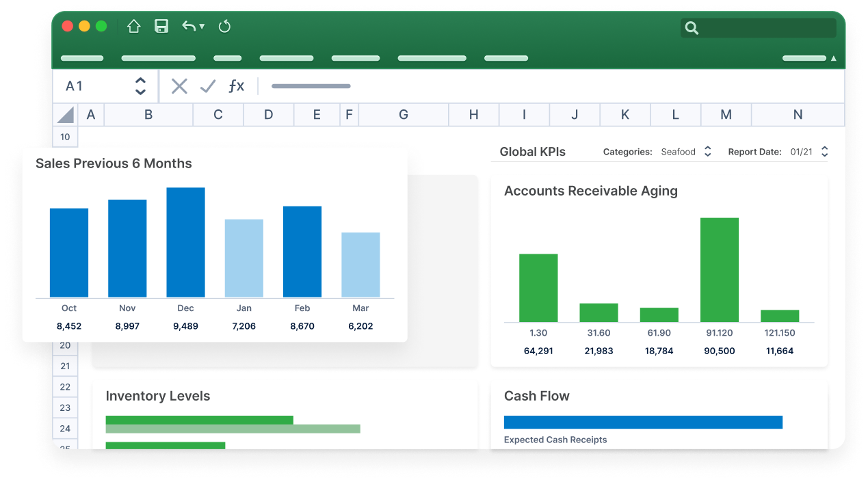
Task: Switch to the first ribbon tab
Action: click(81, 58)
